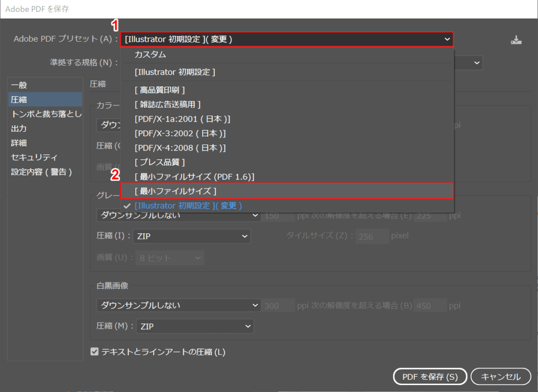Screen dimensions: 538x392
Task: Open grayscale 圧縮 (I) ZIP dropdown
Action: coord(192,236)
